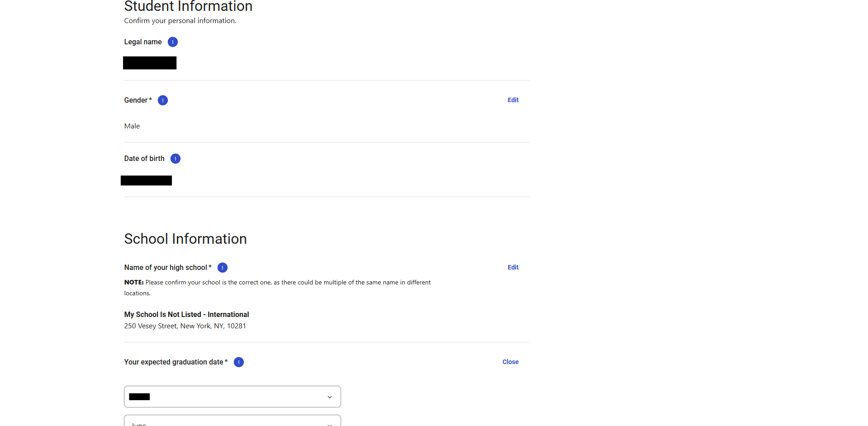Click the NOTE text about confirming school
This screenshot has width=868, height=426.
click(277, 283)
